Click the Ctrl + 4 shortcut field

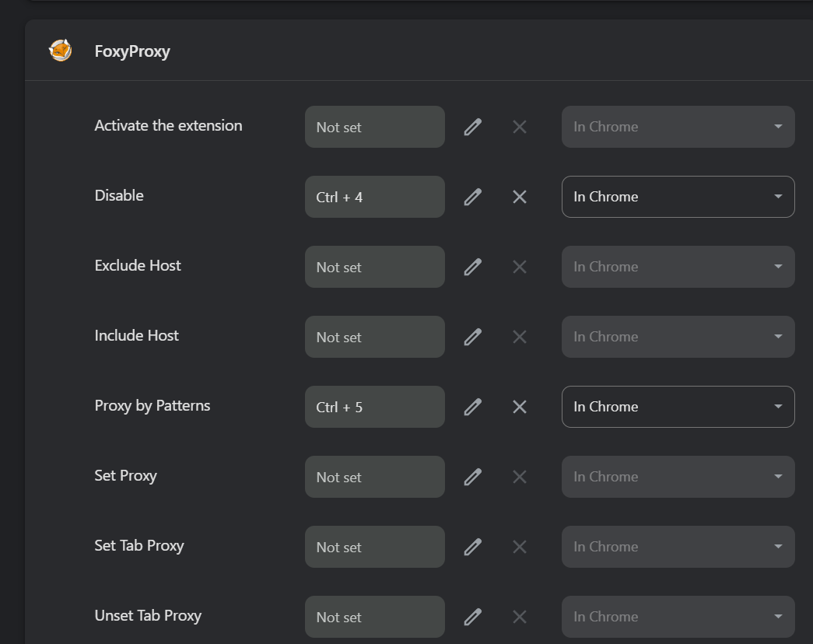tap(374, 197)
